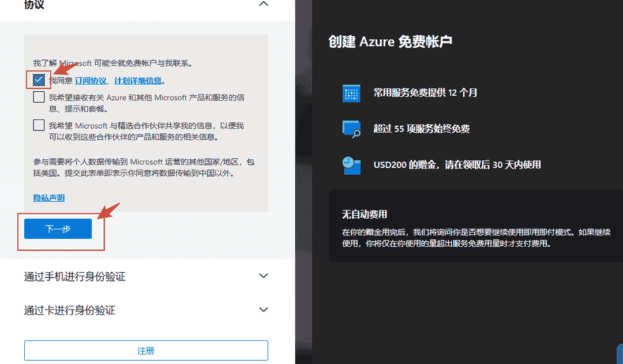
Task: Select the 通过卡进行身份验证 section title
Action: point(70,310)
